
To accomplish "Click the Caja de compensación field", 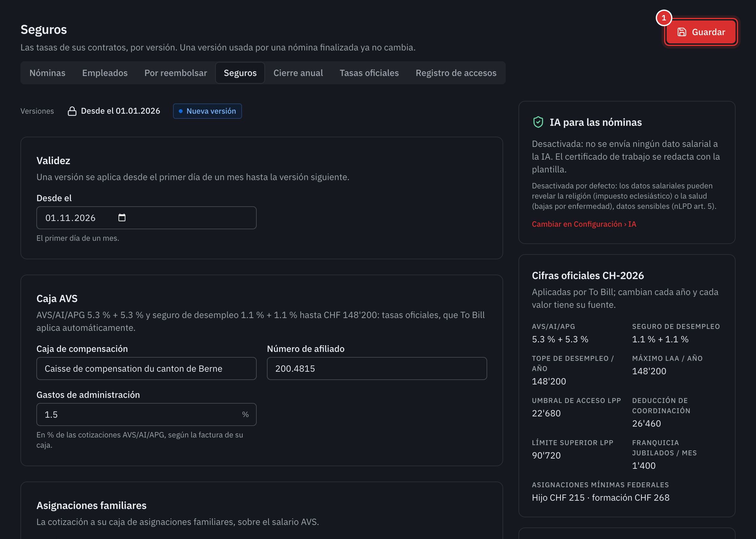I will click(146, 368).
